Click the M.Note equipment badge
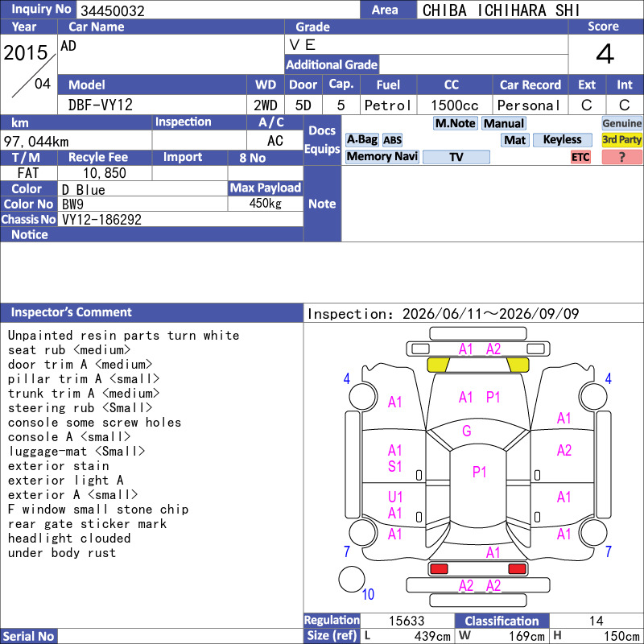The width and height of the screenshot is (644, 644). [455, 123]
